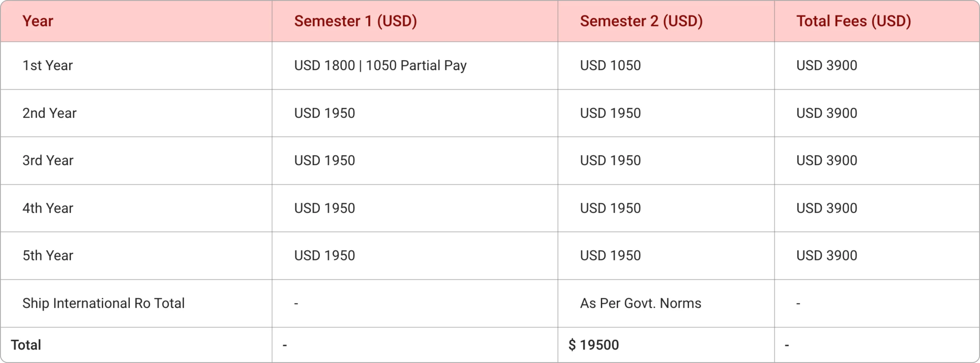Click 2nd Year total USD 3900

click(x=826, y=113)
